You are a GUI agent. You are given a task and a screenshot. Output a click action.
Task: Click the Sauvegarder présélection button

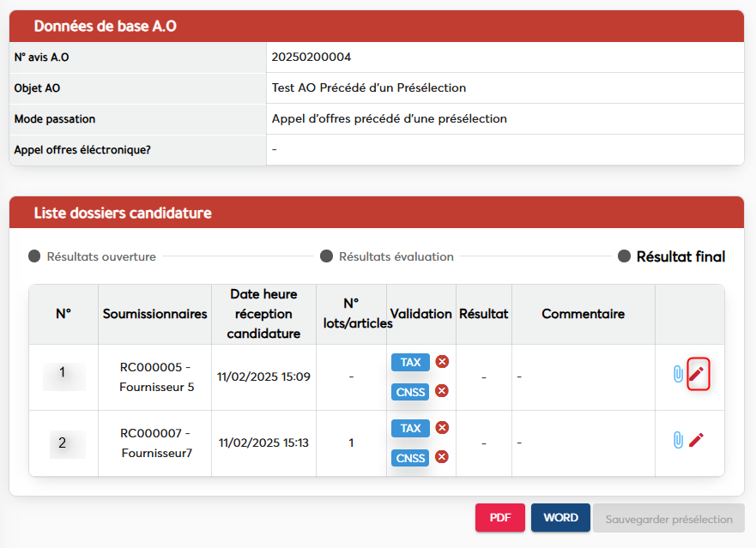pos(668,518)
